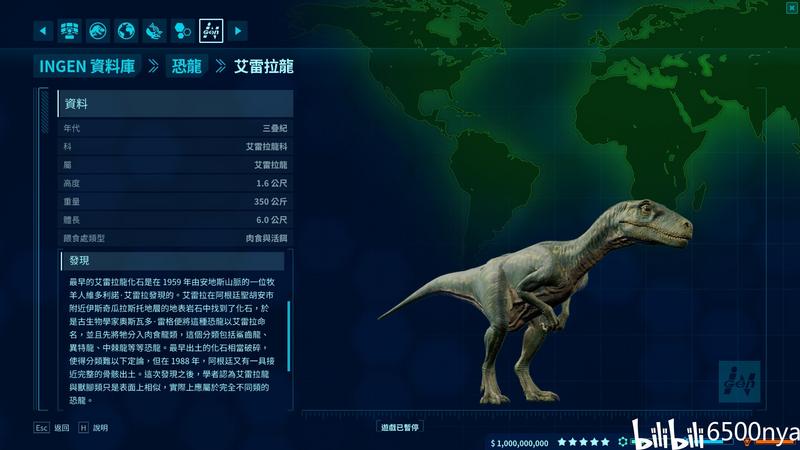Click the 年代 三疊紀 row

(176, 128)
